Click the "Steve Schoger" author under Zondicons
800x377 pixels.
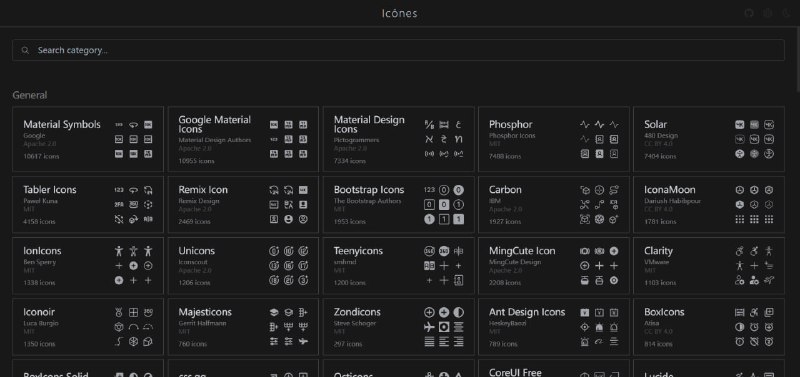coord(355,323)
